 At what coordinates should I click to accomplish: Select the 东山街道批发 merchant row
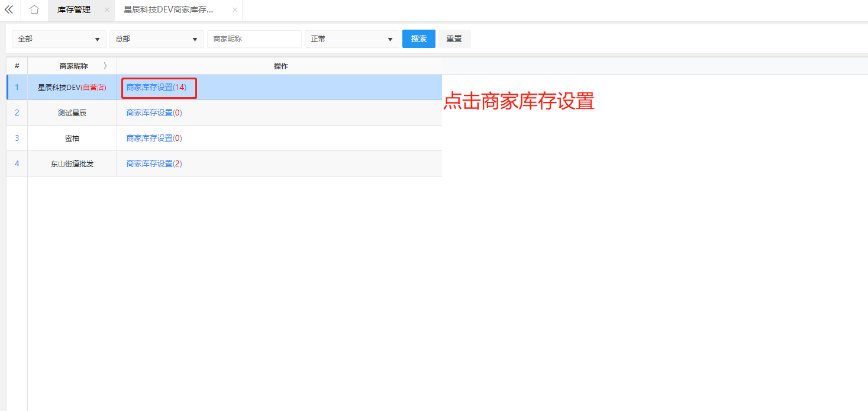pyautogui.click(x=72, y=164)
